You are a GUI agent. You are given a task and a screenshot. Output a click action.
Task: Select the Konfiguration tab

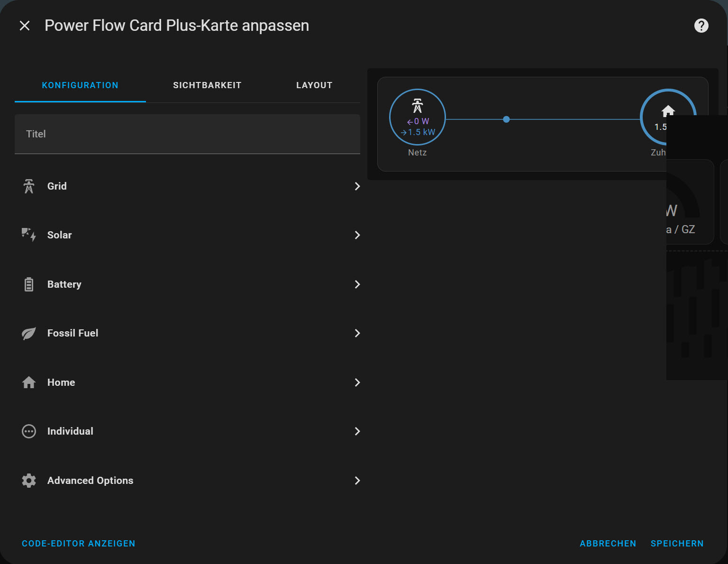click(x=80, y=85)
